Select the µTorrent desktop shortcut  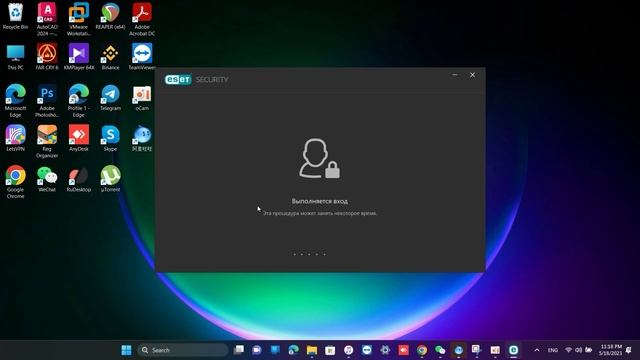click(110, 179)
